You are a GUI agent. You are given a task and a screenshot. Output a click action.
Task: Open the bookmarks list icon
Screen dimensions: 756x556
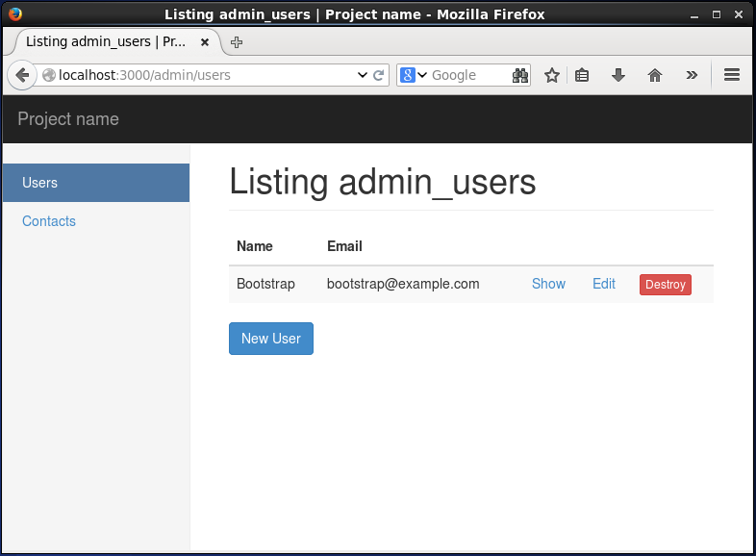tap(582, 75)
